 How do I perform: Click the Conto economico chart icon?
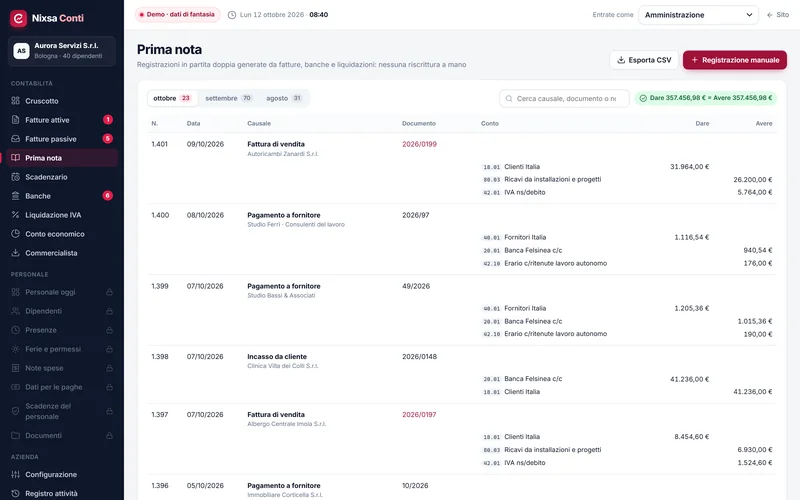coord(15,234)
